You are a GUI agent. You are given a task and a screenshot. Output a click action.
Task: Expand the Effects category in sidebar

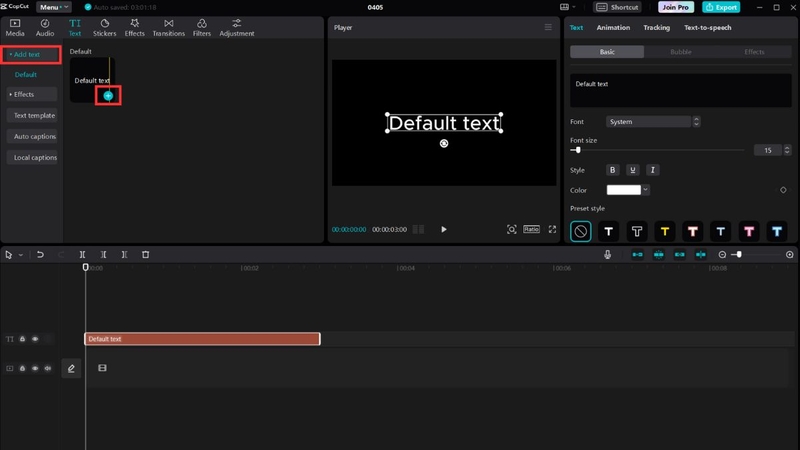(32, 94)
